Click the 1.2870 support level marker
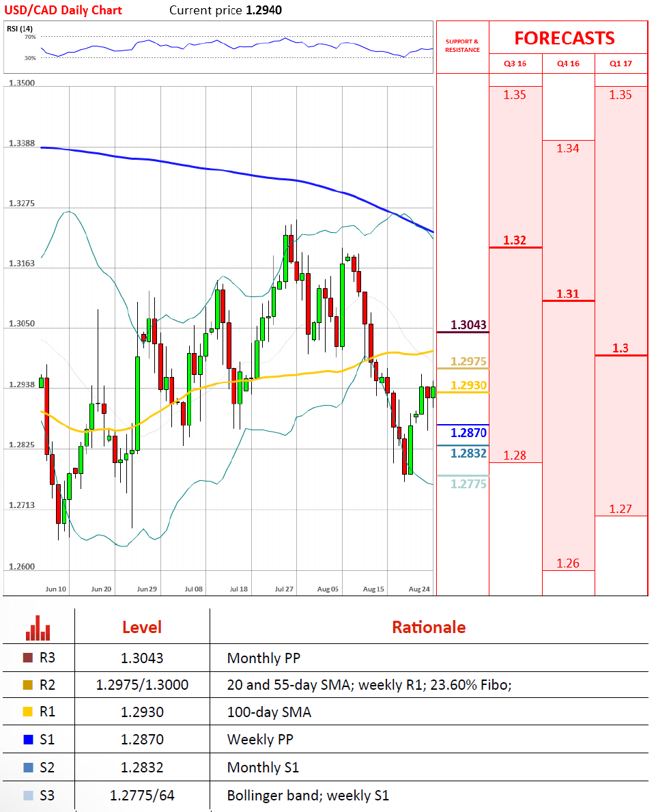 point(468,433)
